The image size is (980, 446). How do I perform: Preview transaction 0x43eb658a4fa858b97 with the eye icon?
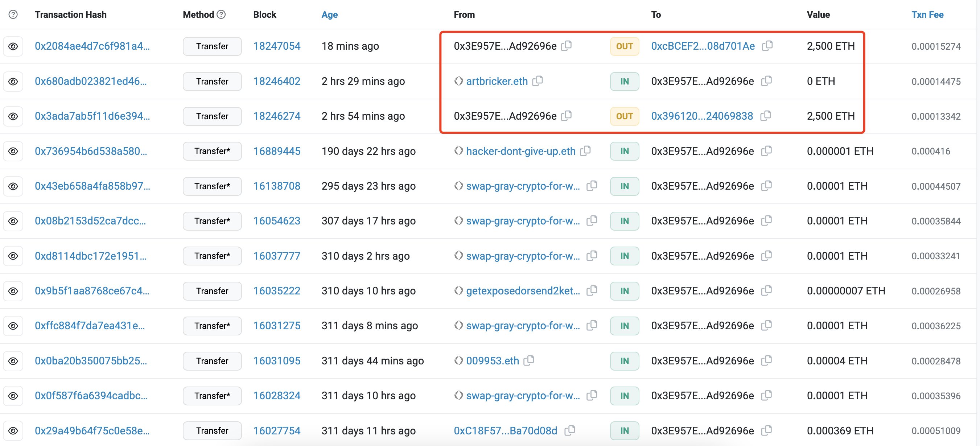(x=13, y=186)
